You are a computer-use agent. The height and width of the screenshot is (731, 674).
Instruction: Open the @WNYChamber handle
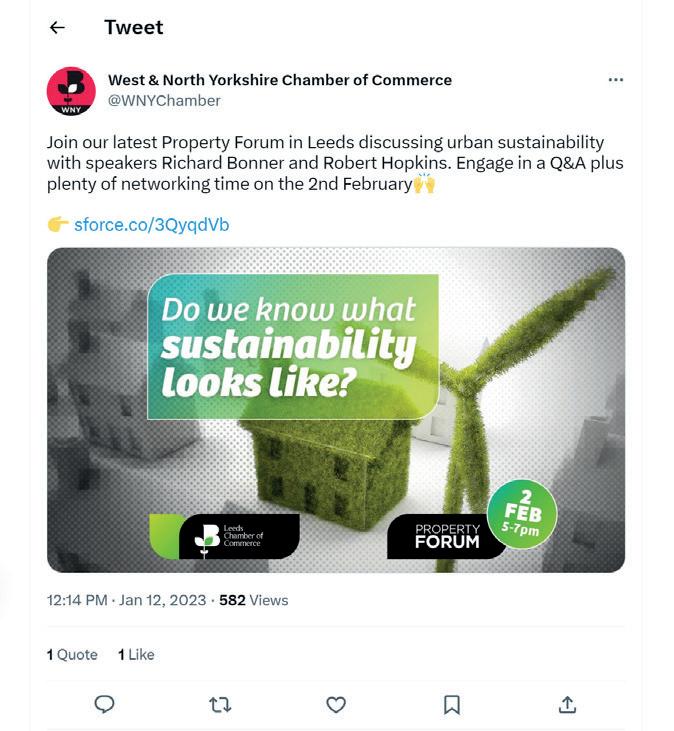tap(164, 101)
